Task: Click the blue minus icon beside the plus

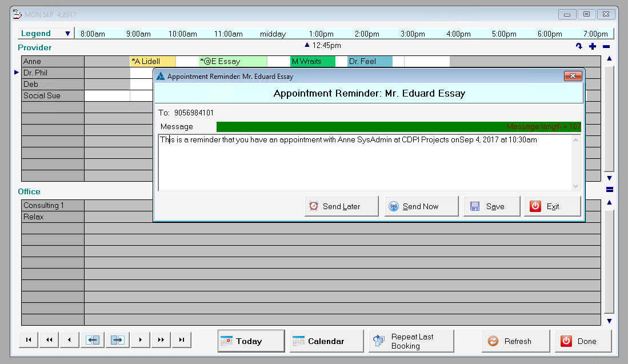Action: pyautogui.click(x=606, y=46)
